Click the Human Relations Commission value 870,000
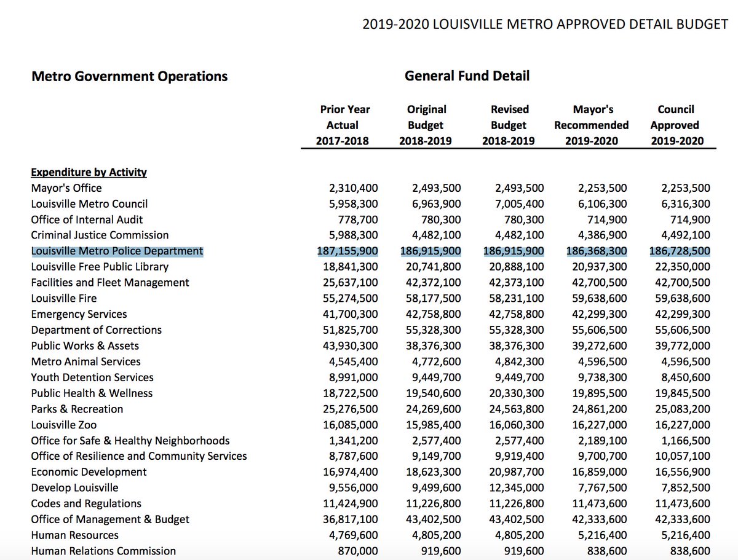This screenshot has width=738, height=560. tap(358, 551)
